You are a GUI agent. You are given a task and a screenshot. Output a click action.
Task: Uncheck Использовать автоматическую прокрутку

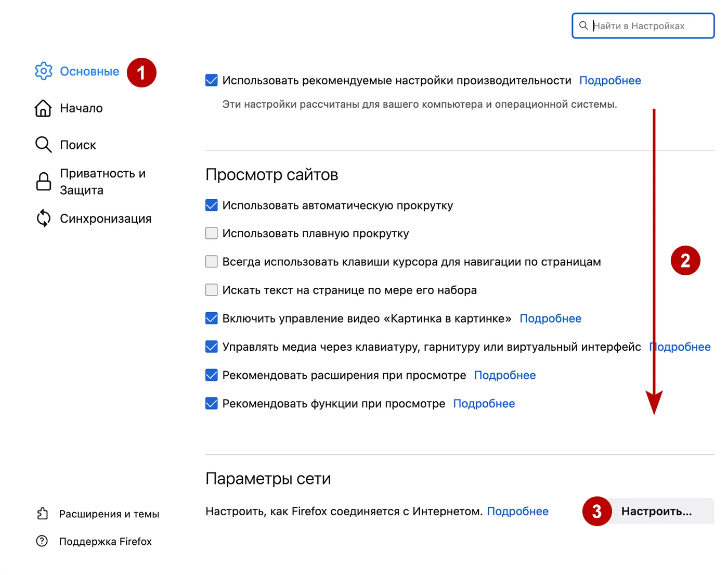pos(211,205)
